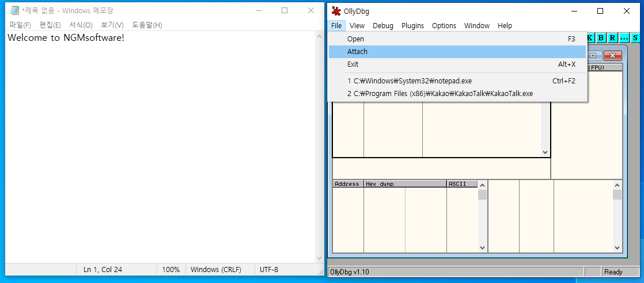Viewport: 644px width, 283px height.
Task: Click the ... (run trace) toolbar button
Action: pos(624,38)
